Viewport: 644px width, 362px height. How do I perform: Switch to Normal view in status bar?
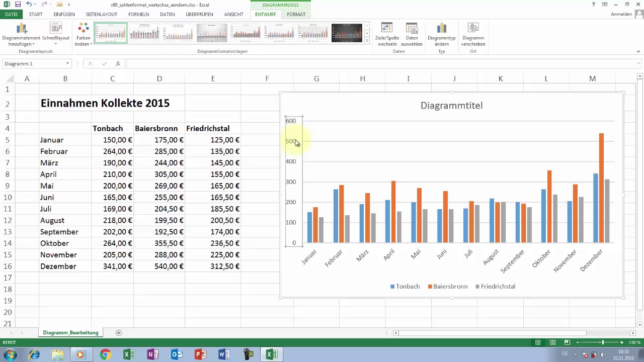point(538,342)
